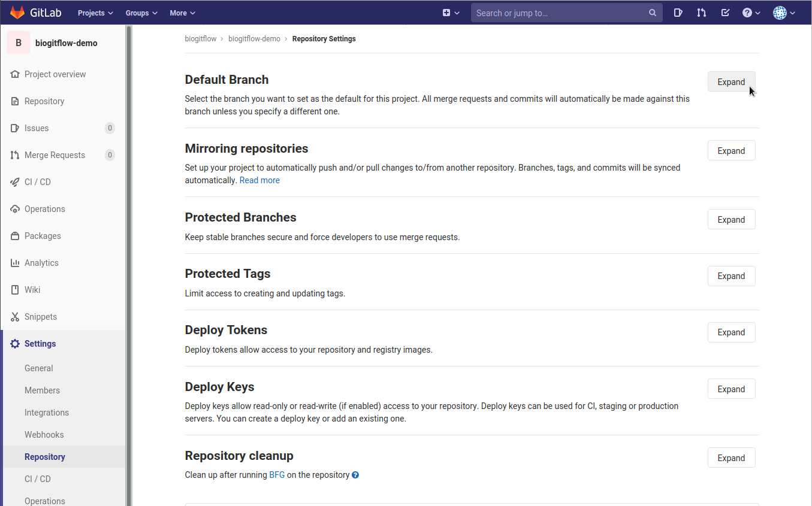The width and height of the screenshot is (812, 506).
Task: Expand the Mirroring repositories section
Action: click(731, 151)
